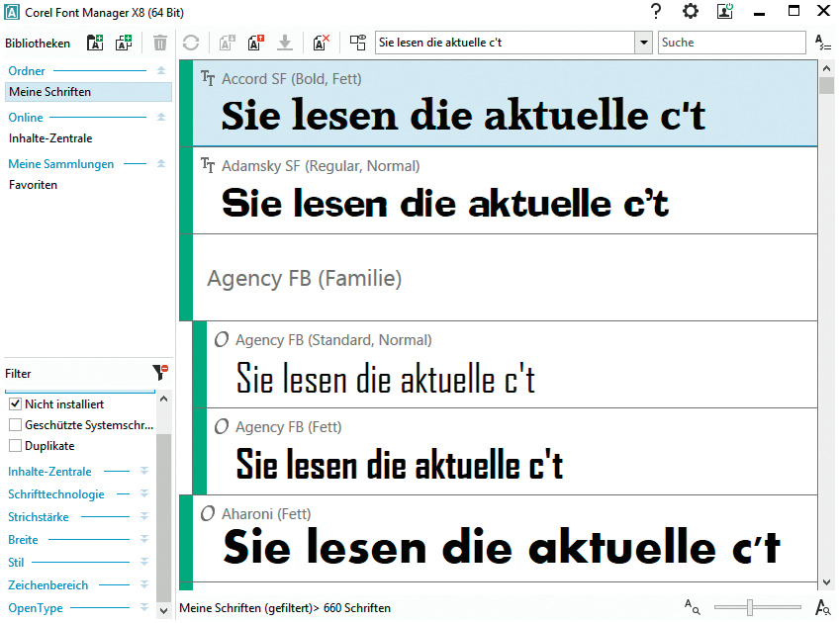Viewport: 840px width, 623px height.
Task: Open Favoriten in Meine Sammlungen
Action: pyautogui.click(x=34, y=185)
